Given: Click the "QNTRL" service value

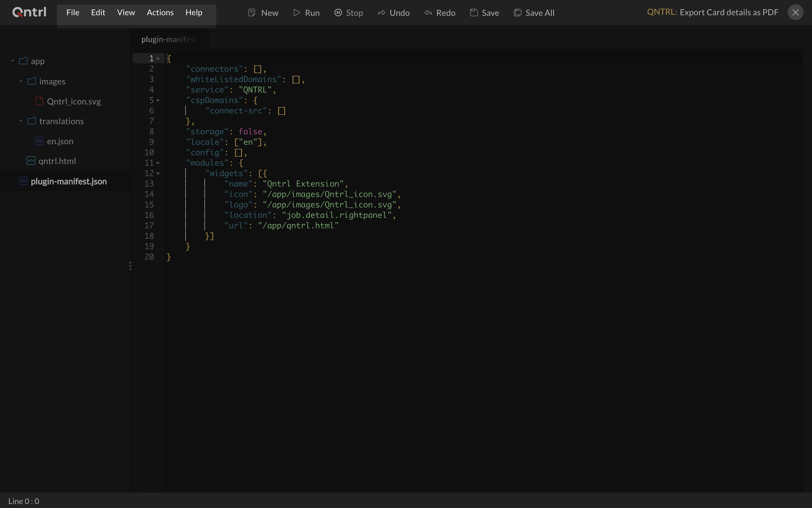Looking at the screenshot, I should 255,90.
